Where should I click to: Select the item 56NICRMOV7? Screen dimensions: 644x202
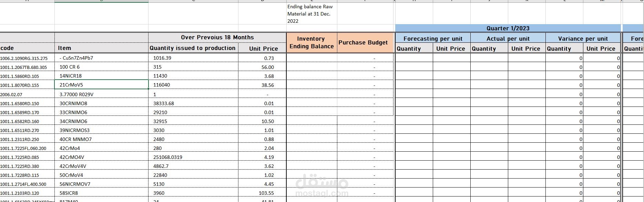101,184
